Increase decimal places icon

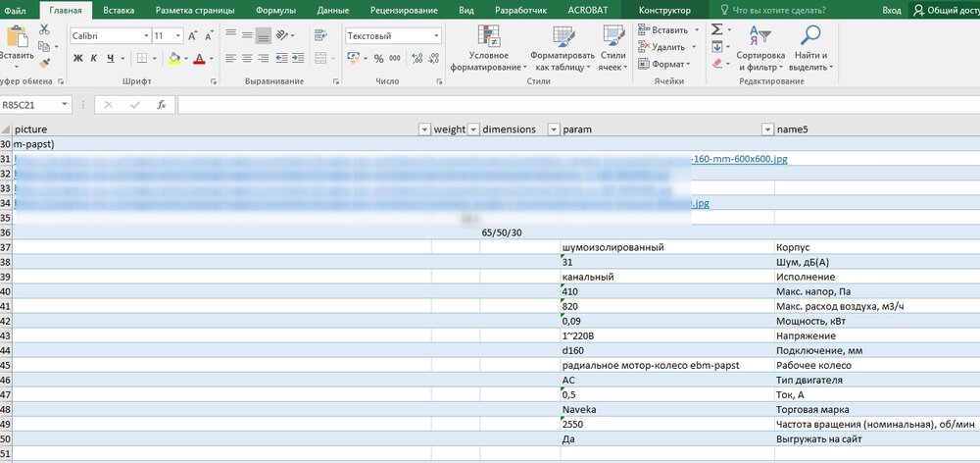(x=417, y=58)
